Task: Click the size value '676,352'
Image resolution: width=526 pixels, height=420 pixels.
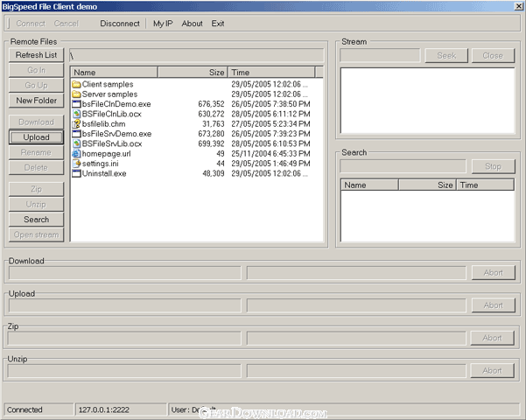Action: [x=211, y=104]
